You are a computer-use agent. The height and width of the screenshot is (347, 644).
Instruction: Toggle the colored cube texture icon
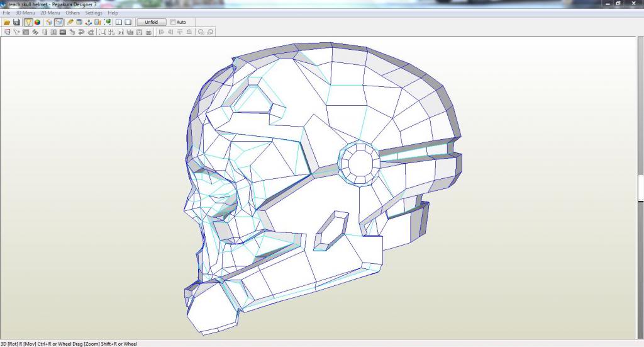point(37,22)
